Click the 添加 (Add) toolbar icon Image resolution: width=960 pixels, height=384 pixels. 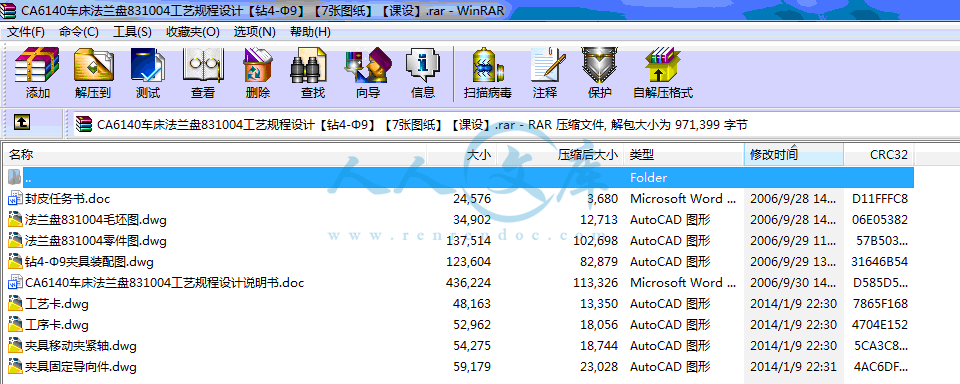click(x=37, y=73)
